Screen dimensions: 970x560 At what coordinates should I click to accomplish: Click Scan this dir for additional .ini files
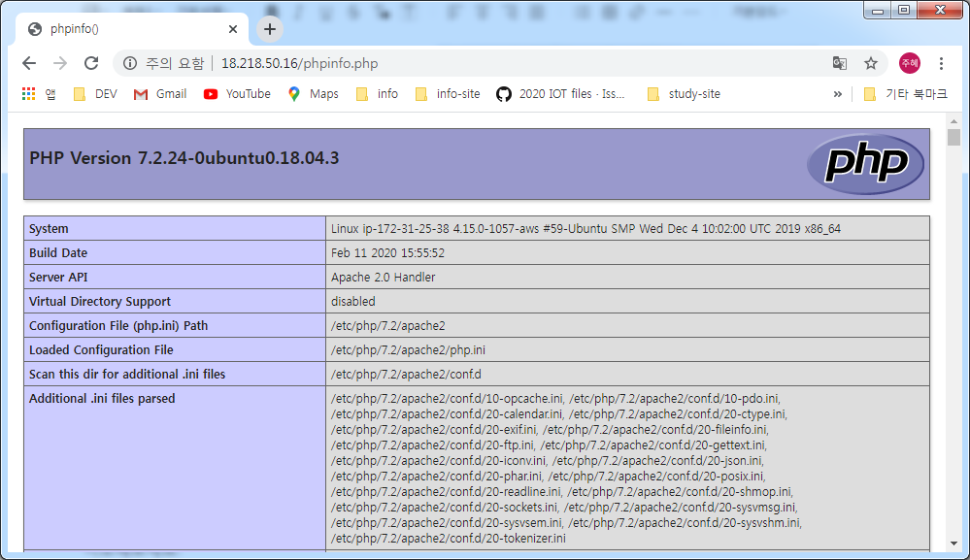tap(127, 374)
